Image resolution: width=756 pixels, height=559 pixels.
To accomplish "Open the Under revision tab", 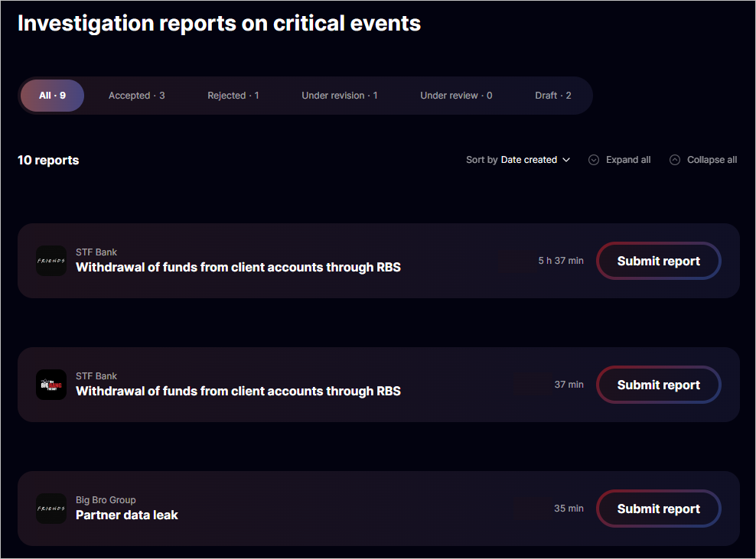I will click(340, 96).
